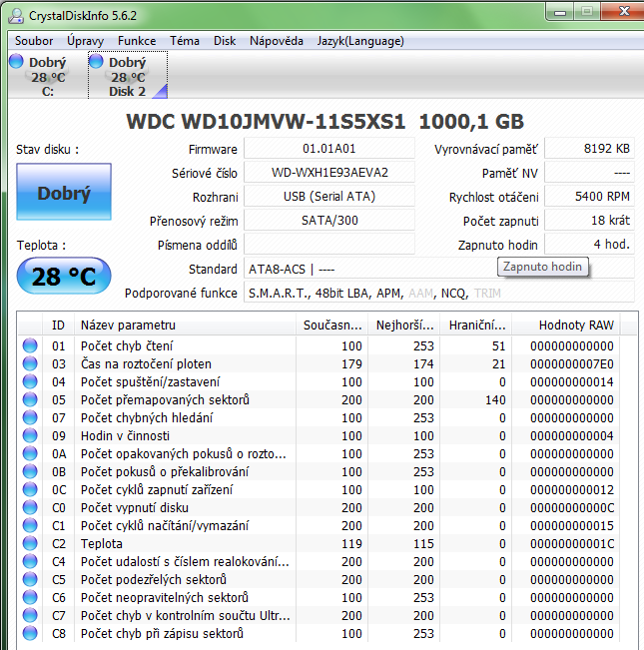Click the 'Počet přemapovaných sektorů' text
This screenshot has width=644, height=650.
(165, 400)
